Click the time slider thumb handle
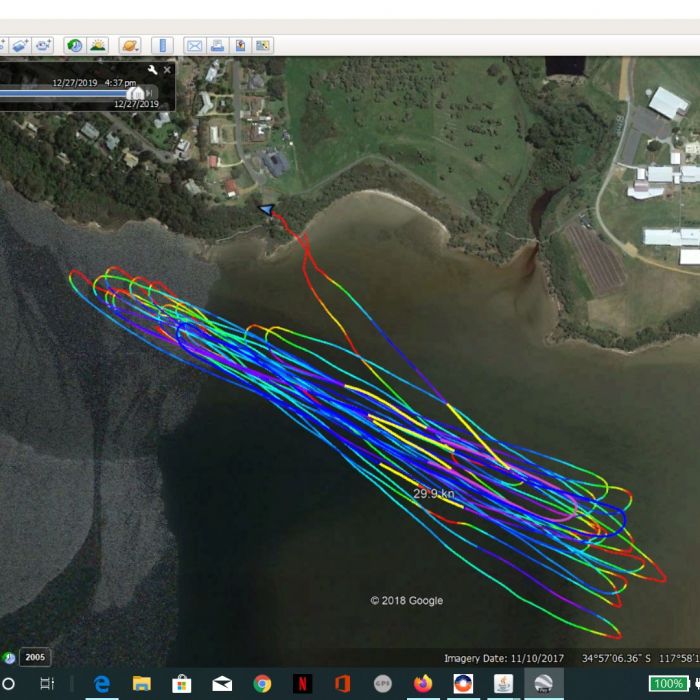 pos(134,93)
